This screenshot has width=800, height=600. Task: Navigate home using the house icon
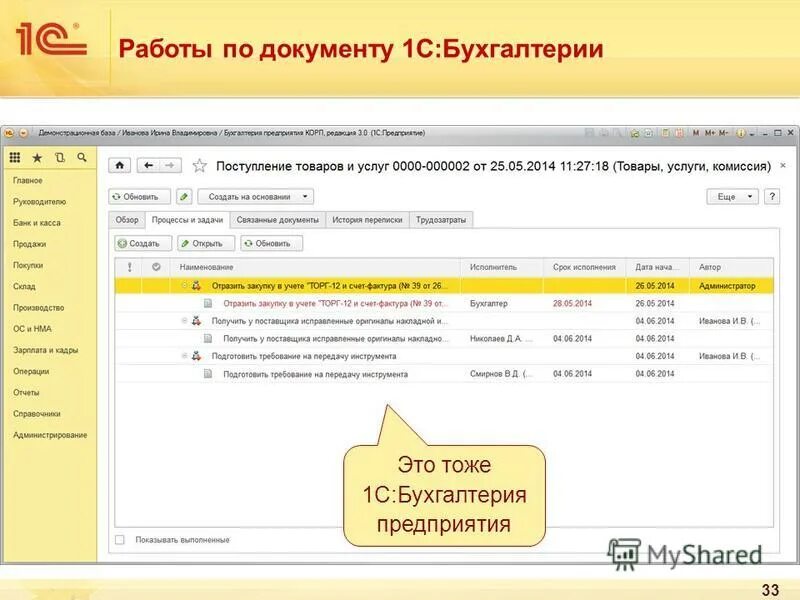tap(119, 165)
